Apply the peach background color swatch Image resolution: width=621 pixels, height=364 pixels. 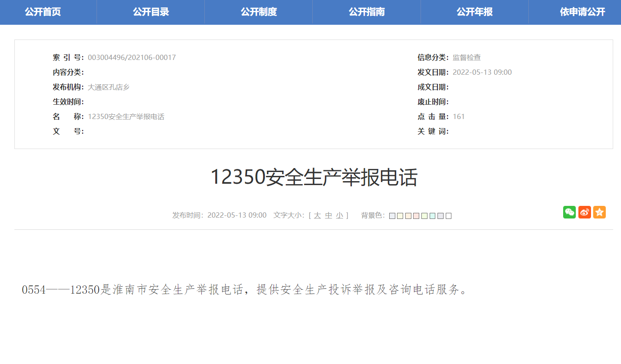tap(408, 215)
